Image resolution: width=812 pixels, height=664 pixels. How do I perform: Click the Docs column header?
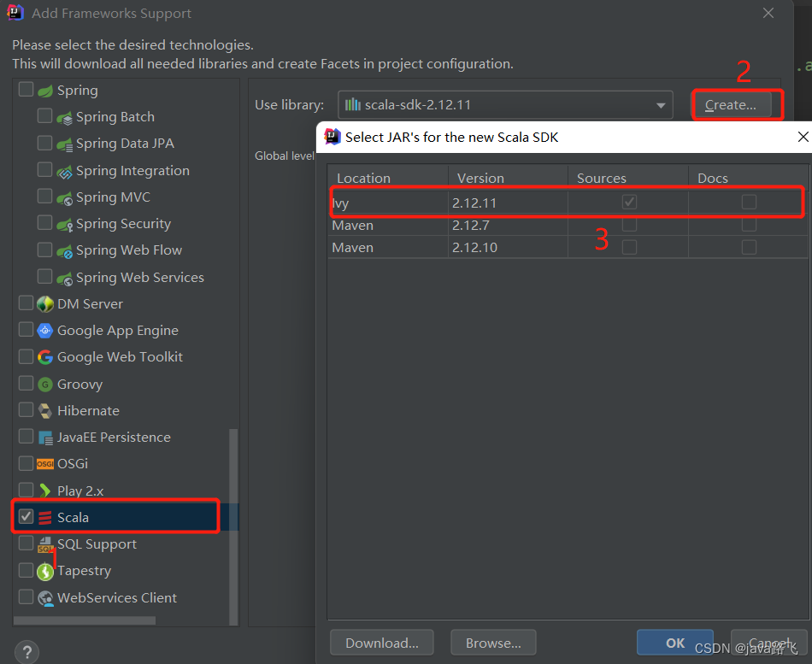coord(748,178)
